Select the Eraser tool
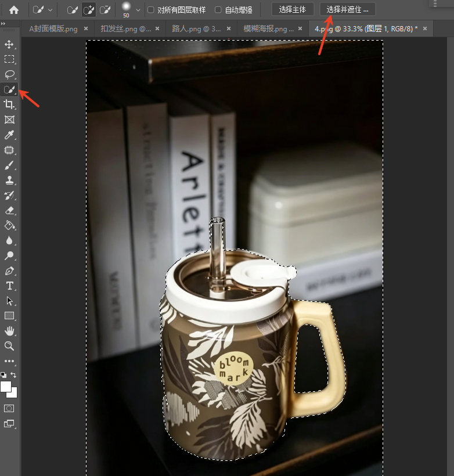The height and width of the screenshot is (476, 454). click(9, 210)
